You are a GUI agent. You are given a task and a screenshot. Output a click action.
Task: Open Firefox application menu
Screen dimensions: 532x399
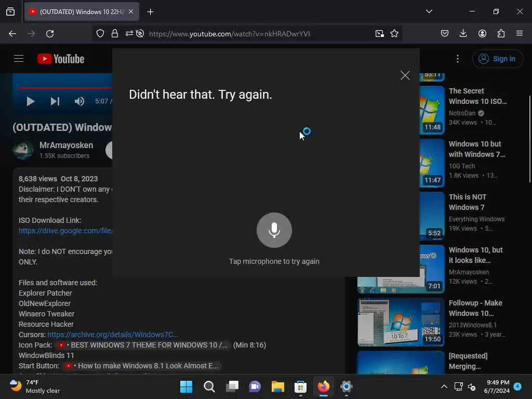tap(520, 34)
